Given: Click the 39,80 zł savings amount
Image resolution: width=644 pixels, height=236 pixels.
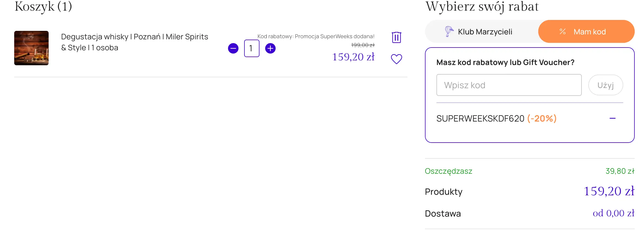Looking at the screenshot, I should click(x=620, y=171).
